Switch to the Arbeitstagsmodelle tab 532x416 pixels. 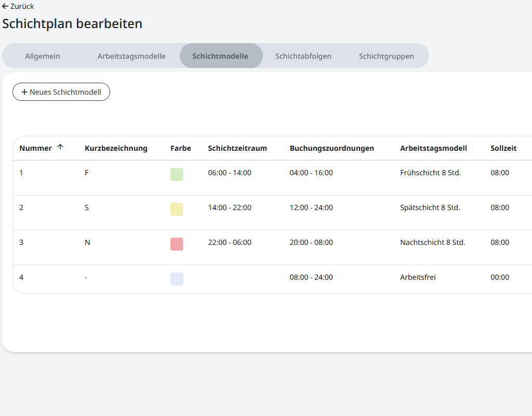(x=131, y=56)
